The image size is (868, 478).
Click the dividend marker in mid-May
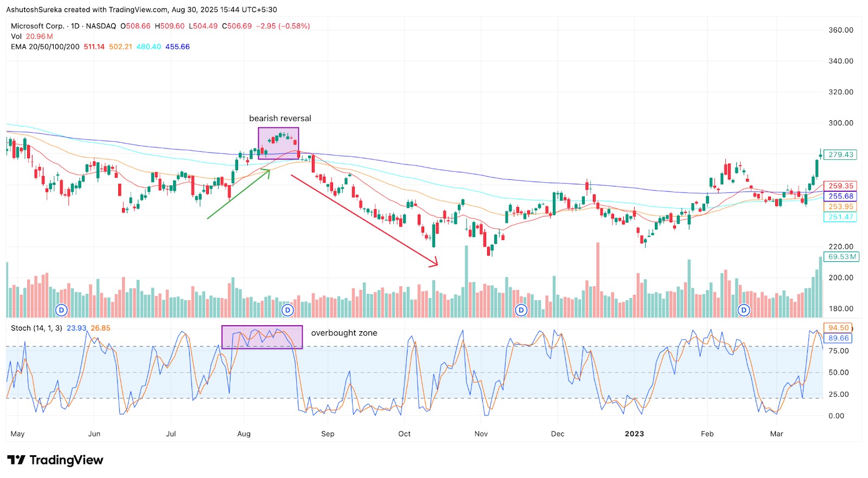(x=62, y=310)
